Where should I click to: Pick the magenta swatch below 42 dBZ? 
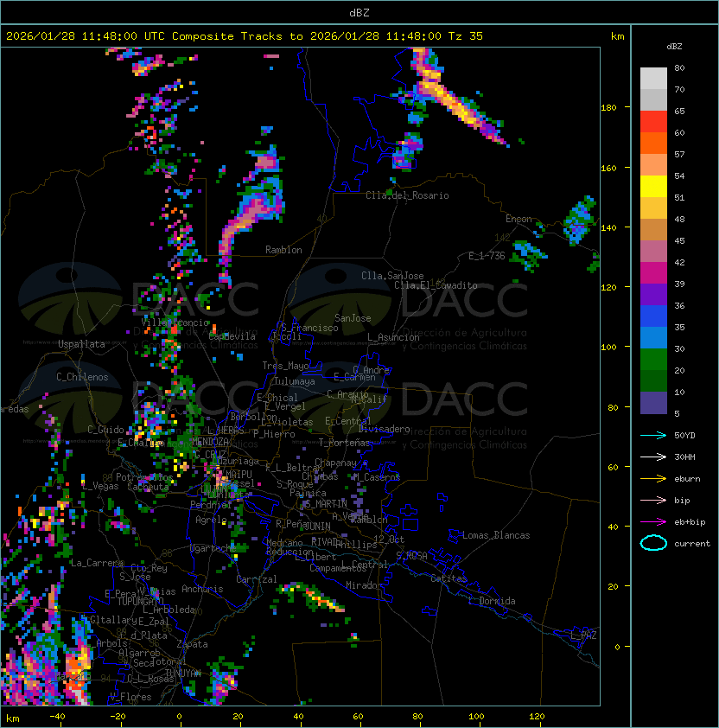pos(653,273)
